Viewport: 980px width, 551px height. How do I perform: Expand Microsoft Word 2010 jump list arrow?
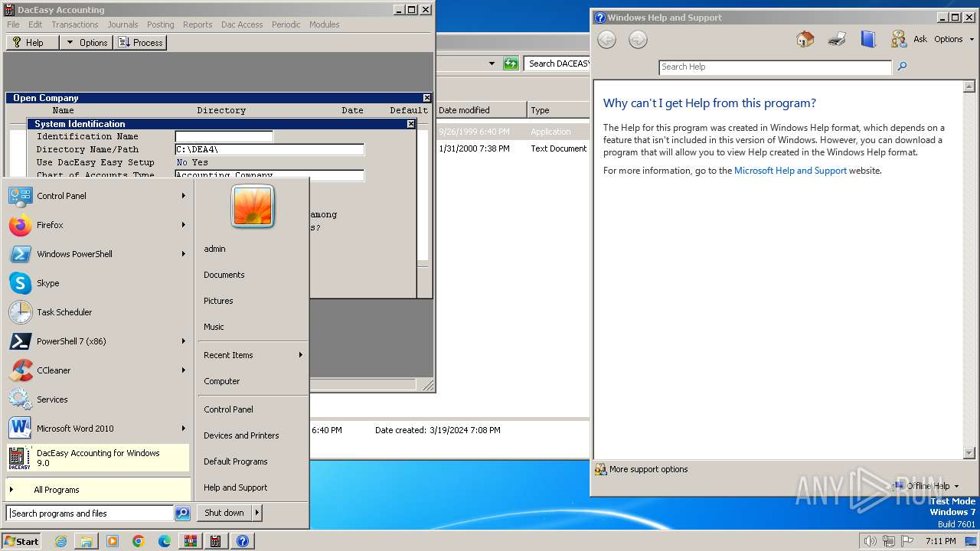pyautogui.click(x=184, y=429)
